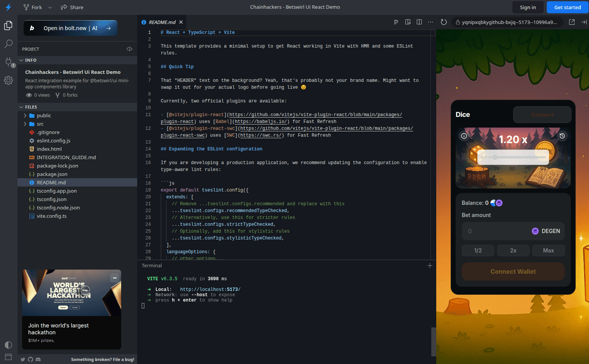Click the Get started button

pos(568,7)
